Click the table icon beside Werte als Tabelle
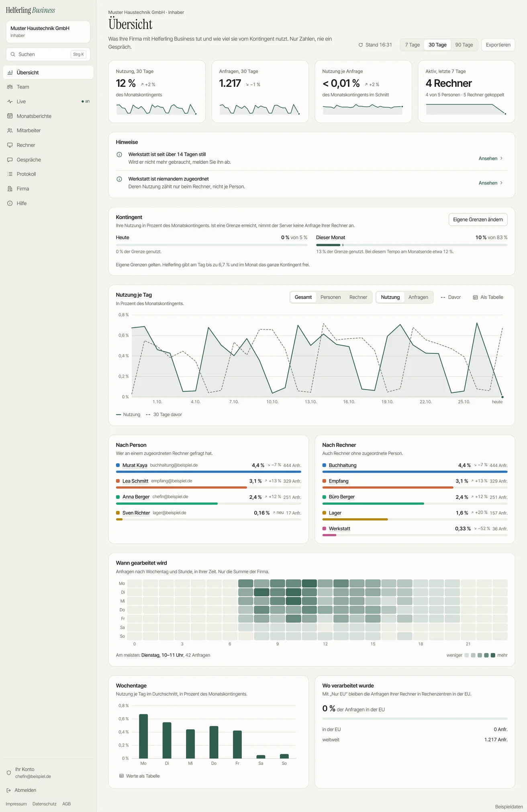The image size is (527, 812). click(x=121, y=776)
